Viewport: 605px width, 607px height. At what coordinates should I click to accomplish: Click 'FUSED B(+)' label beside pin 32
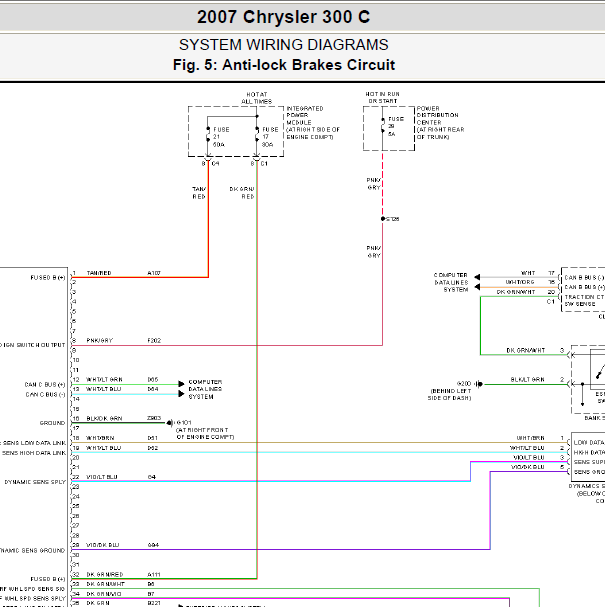point(48,579)
